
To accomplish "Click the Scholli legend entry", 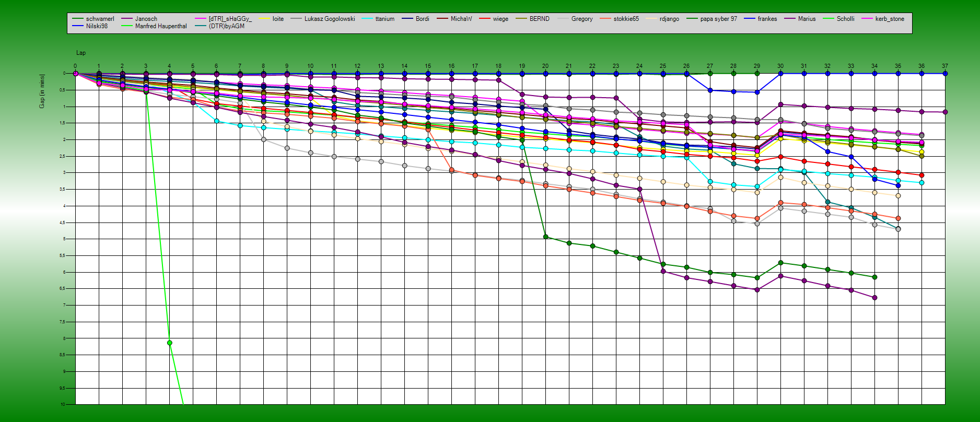I will [838, 19].
